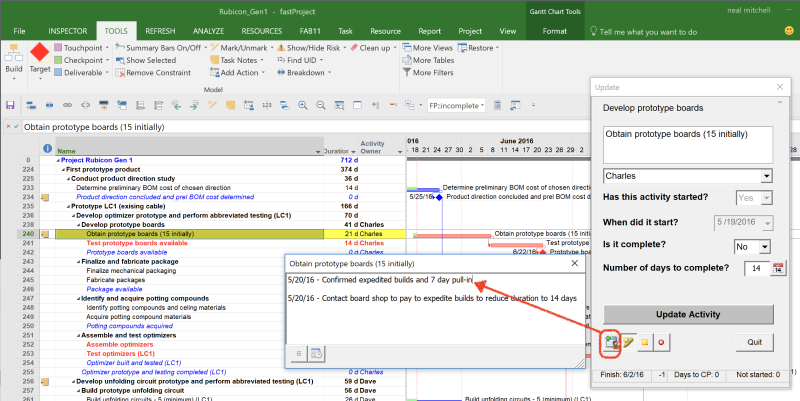This screenshot has height=401, width=800.
Task: Open the Gantt Chart Tools Format tab
Action: (555, 31)
